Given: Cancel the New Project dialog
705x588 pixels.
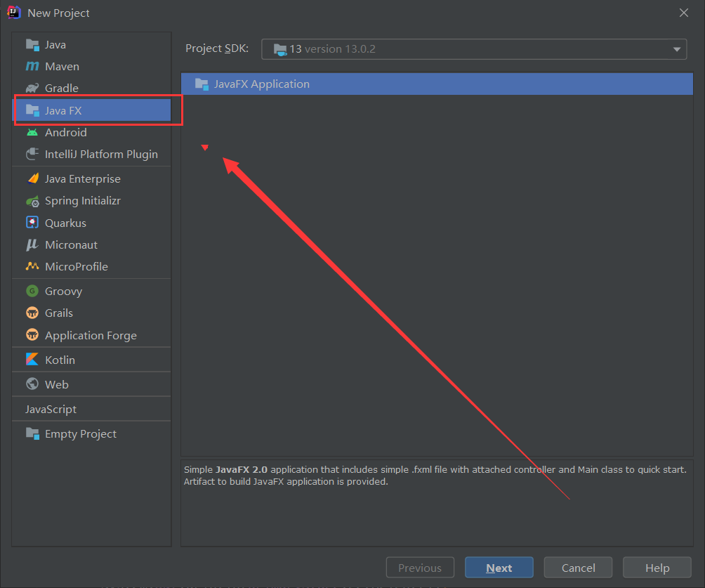Looking at the screenshot, I should [578, 568].
